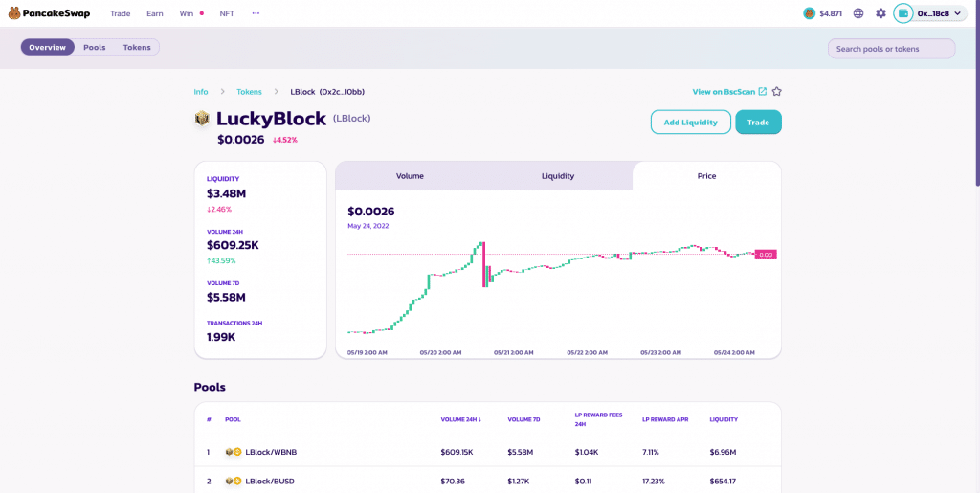Sort pools by Liquidity column header
The width and height of the screenshot is (980, 493).
pos(724,419)
